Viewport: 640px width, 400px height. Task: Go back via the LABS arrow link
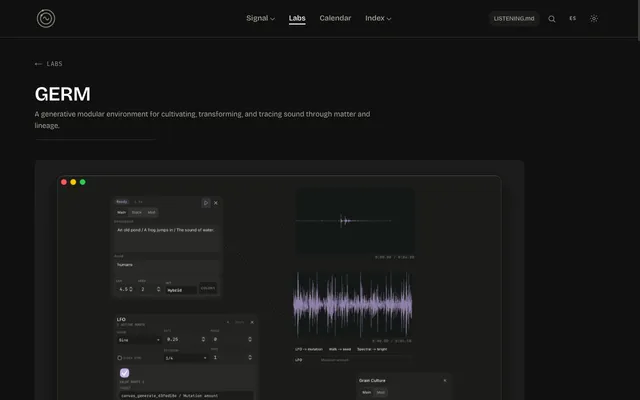point(49,64)
